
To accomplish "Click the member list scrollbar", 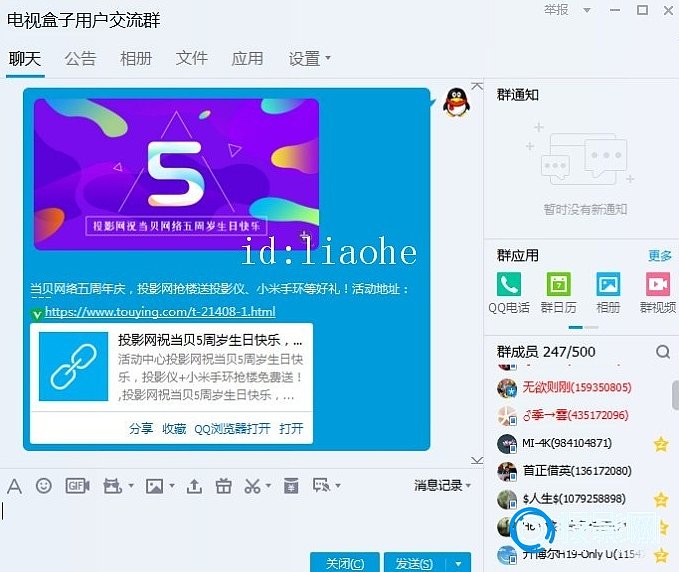I will pyautogui.click(x=675, y=394).
